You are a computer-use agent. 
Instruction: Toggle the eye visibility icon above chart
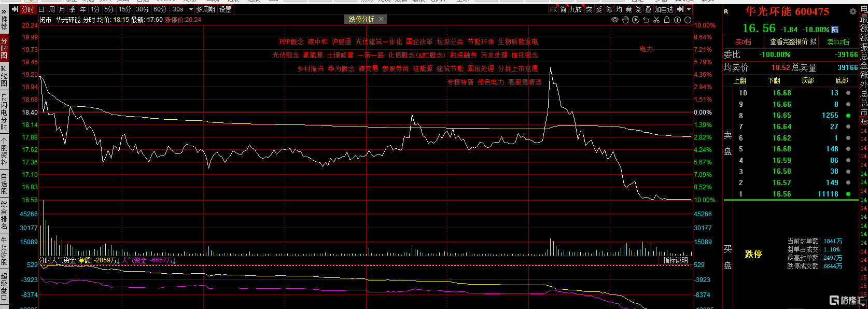pos(615,20)
